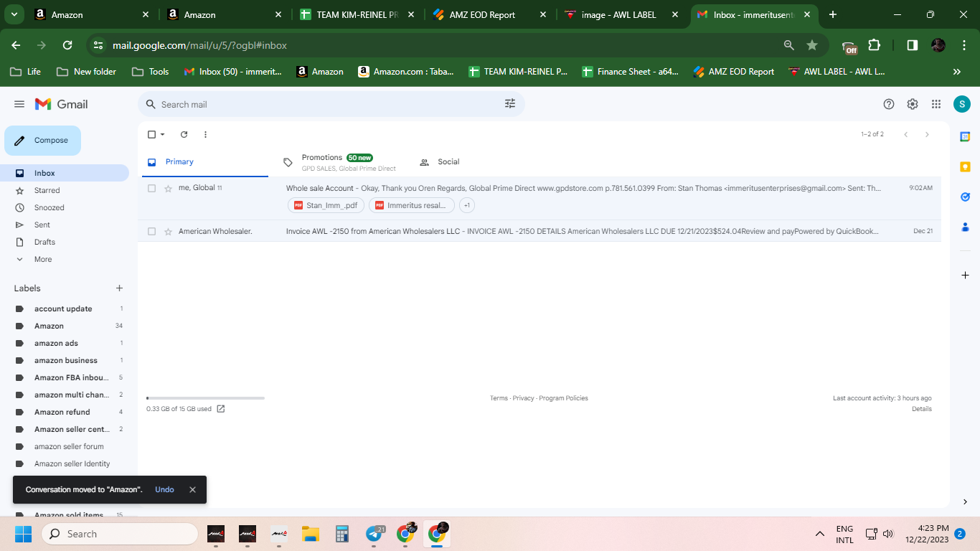Show the '+1' more attachments chip
The width and height of the screenshot is (980, 551).
coord(467,205)
